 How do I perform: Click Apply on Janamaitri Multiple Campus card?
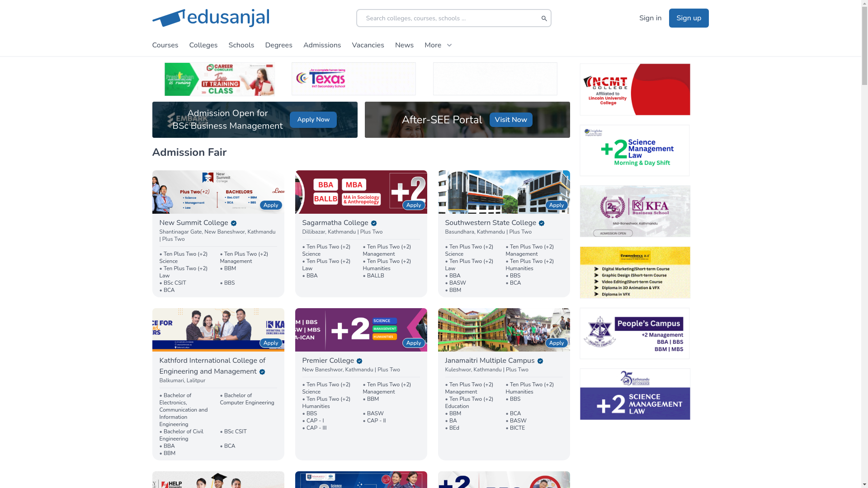pos(556,343)
